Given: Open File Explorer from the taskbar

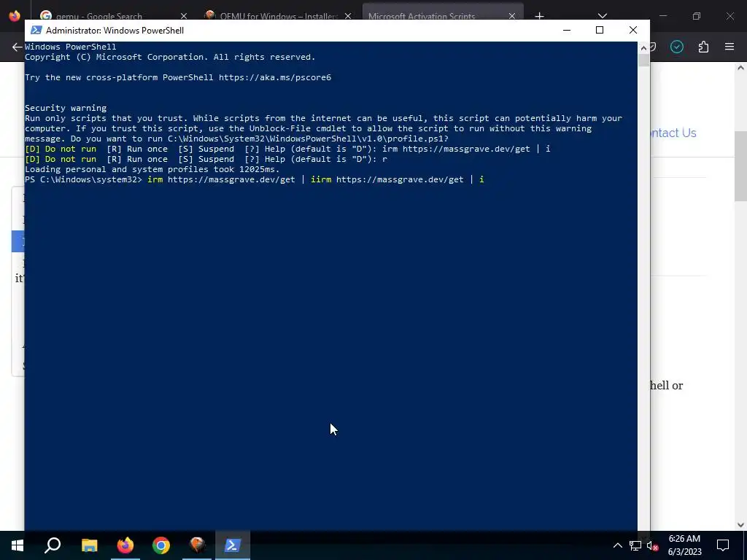Looking at the screenshot, I should click(x=89, y=545).
